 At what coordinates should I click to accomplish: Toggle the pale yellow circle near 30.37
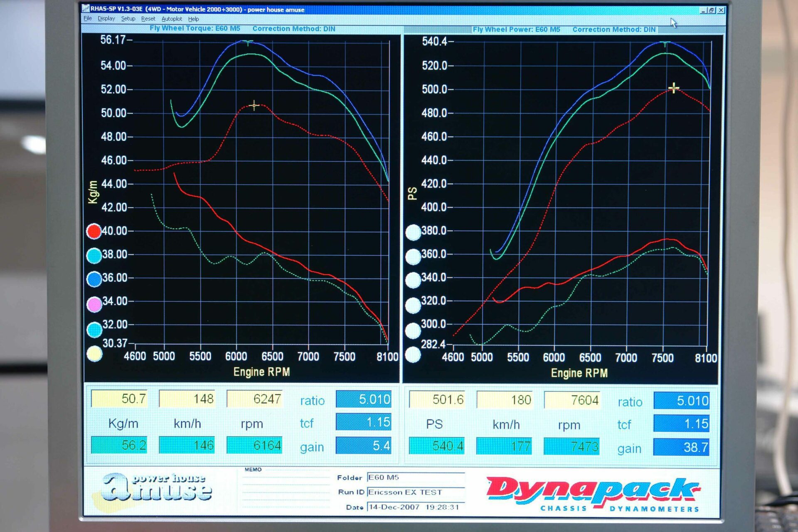pos(95,354)
